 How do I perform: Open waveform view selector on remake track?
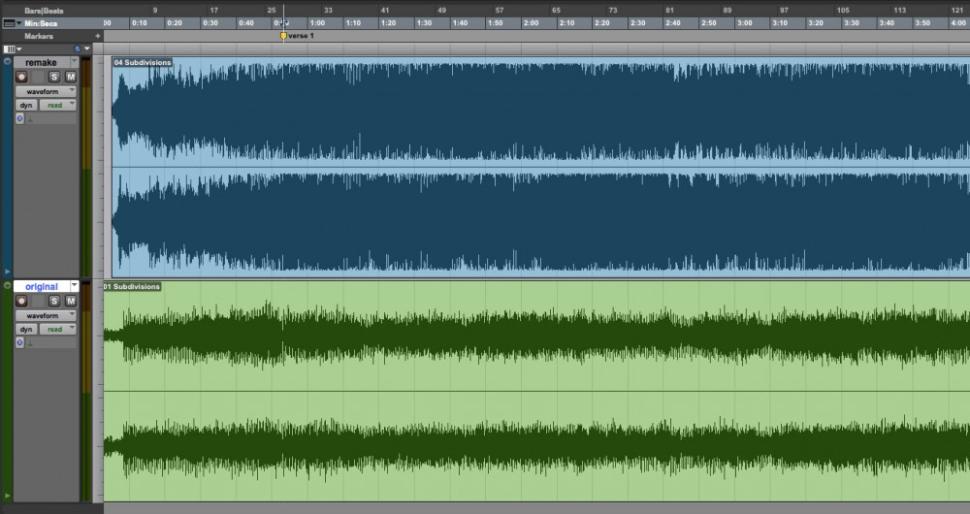pos(46,91)
